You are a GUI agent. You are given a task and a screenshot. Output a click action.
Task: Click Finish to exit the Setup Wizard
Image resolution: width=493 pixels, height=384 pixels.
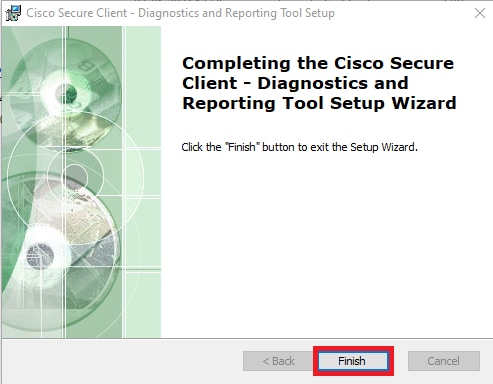click(353, 361)
